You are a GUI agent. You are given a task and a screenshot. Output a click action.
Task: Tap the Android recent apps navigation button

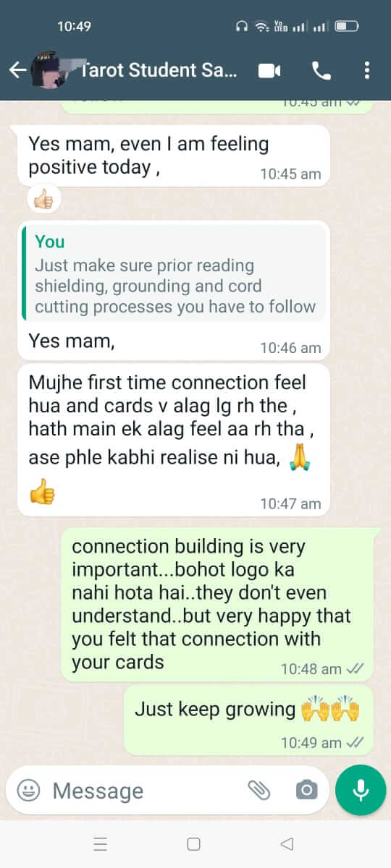[101, 844]
